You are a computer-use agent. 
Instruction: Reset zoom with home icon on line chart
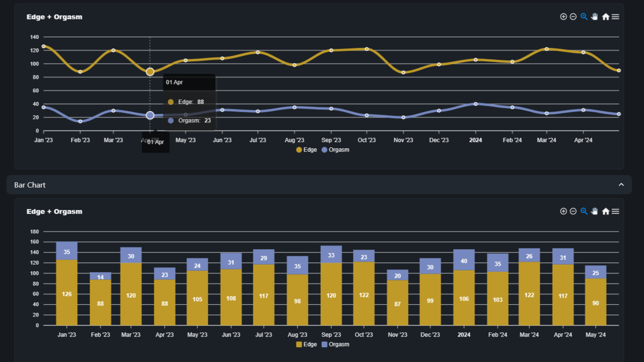pos(606,17)
